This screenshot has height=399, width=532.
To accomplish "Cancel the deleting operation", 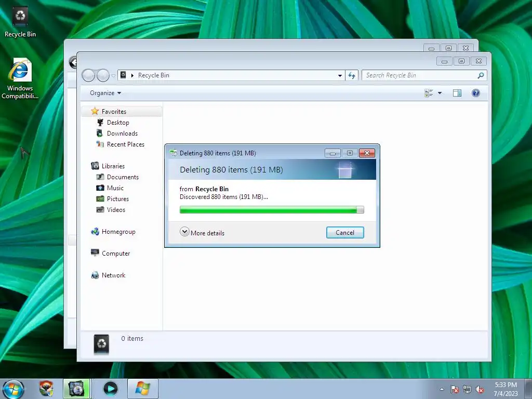I will [x=345, y=232].
